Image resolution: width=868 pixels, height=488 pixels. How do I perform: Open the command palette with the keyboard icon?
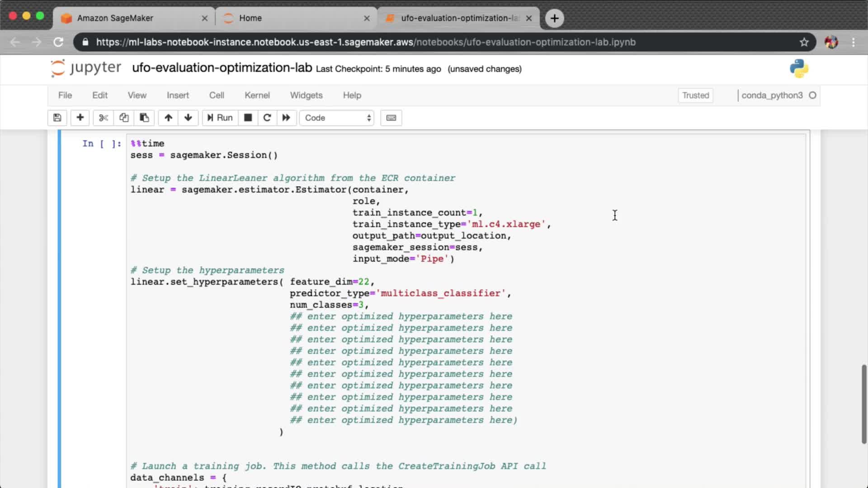(x=391, y=118)
